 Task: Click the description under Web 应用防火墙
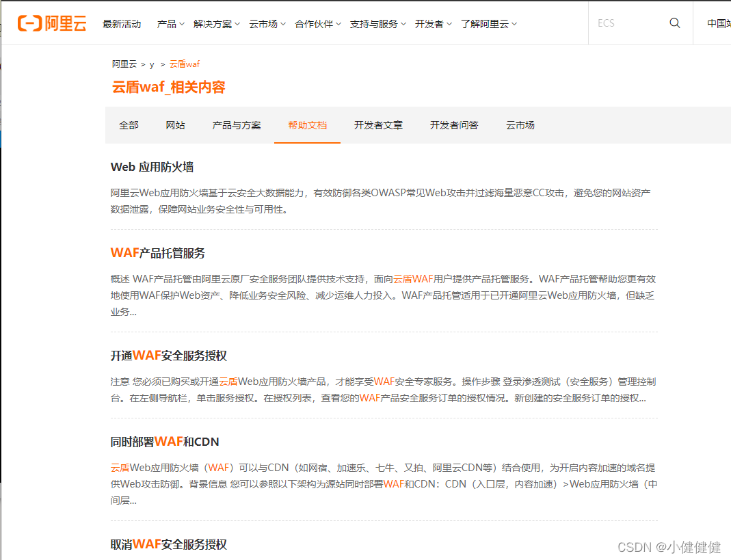[380, 201]
